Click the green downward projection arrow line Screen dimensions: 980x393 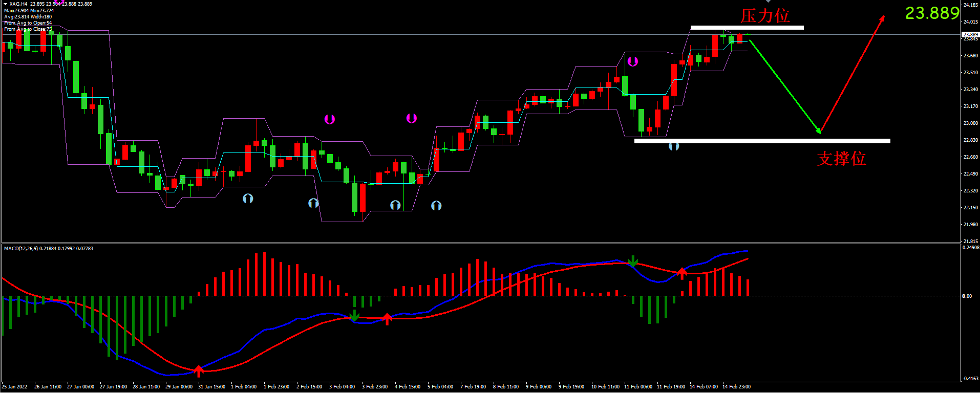(x=784, y=83)
